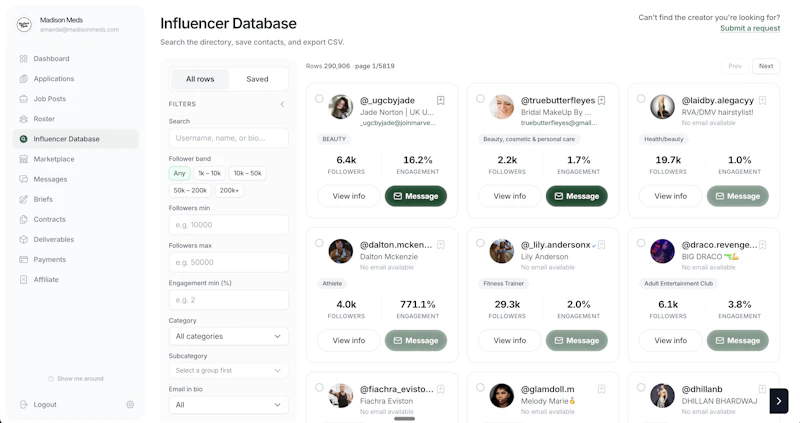Bookmark the @truebutterfleyes creator card
Viewport: 800px width, 423px height.
[602, 101]
